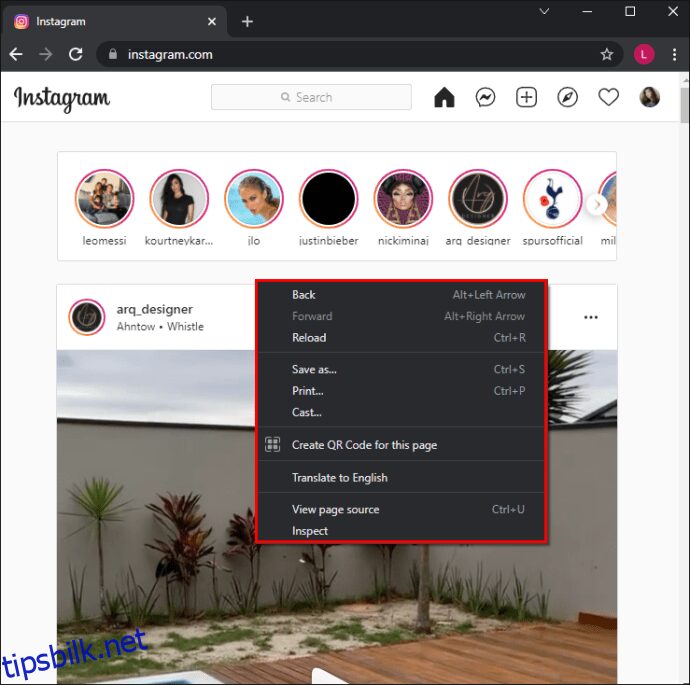The height and width of the screenshot is (685, 690).
Task: Open profile avatar in Instagram header
Action: 650,97
